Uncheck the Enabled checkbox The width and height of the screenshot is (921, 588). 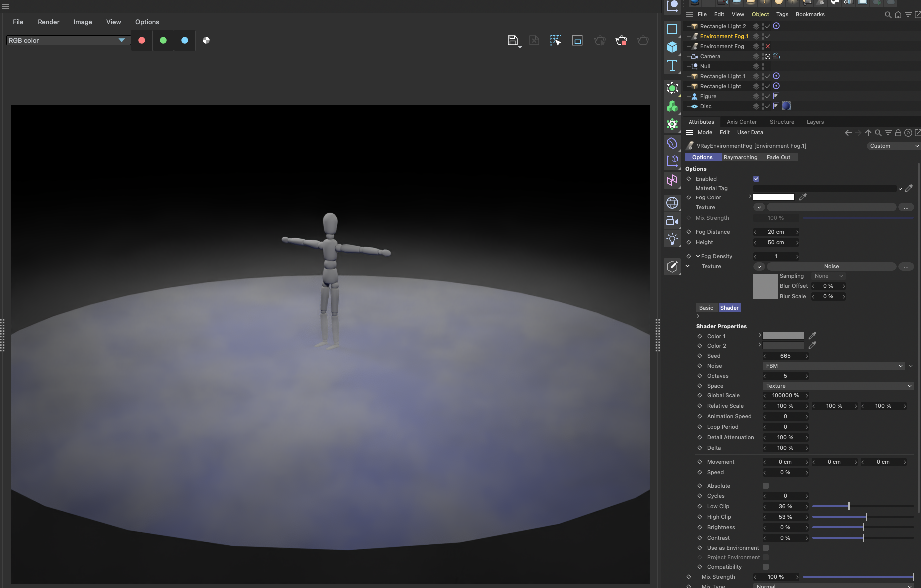tap(756, 179)
